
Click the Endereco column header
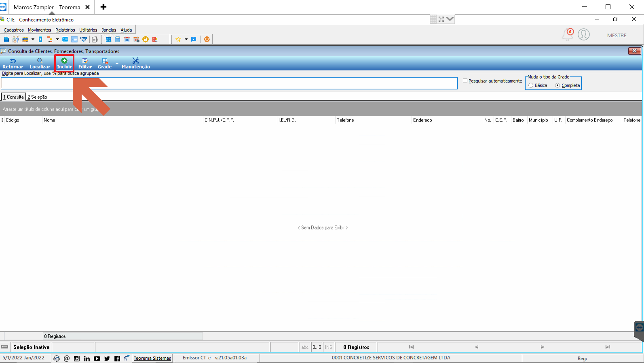[447, 120]
